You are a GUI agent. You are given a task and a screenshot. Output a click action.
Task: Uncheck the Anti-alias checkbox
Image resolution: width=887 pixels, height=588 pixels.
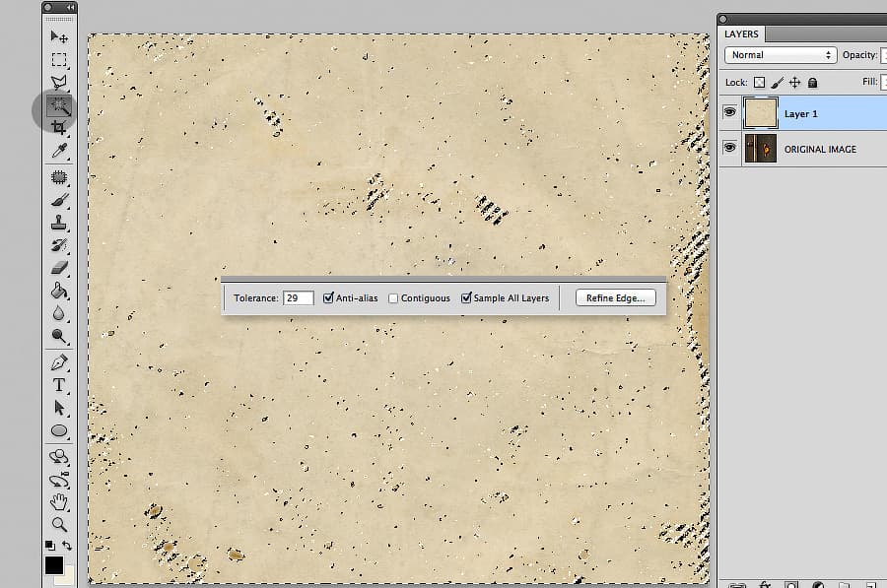[x=328, y=297]
